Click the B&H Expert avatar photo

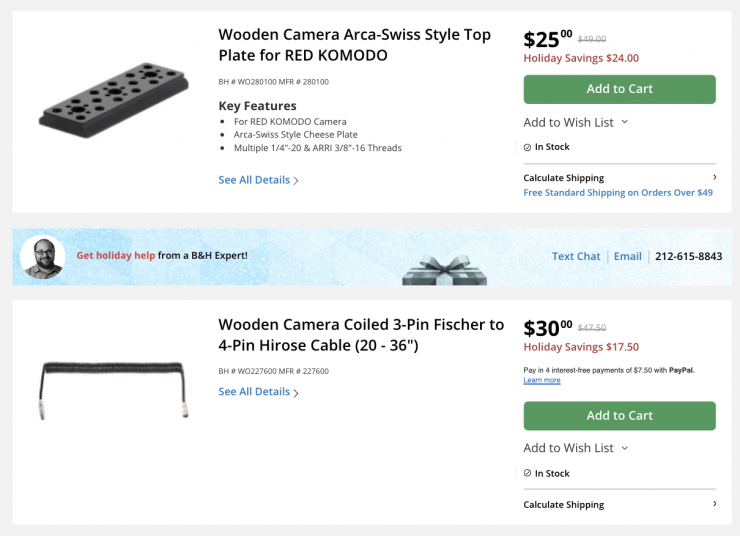(43, 257)
